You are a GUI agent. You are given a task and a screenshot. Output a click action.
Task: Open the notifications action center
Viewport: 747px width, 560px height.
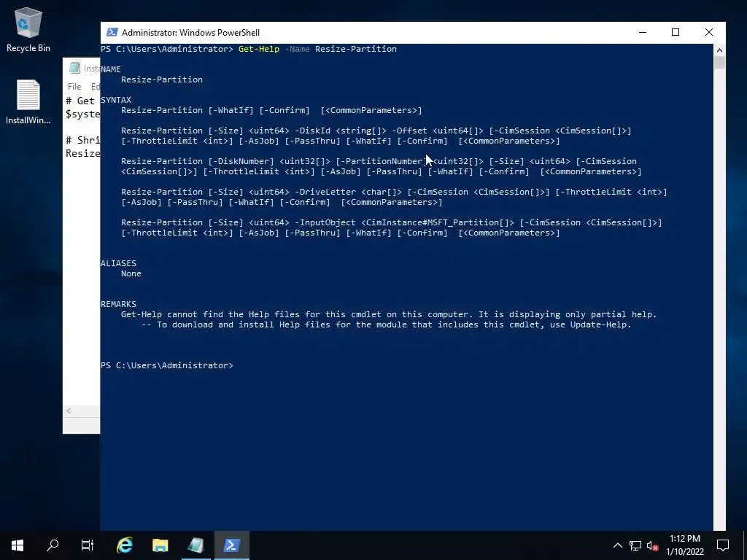click(x=723, y=545)
